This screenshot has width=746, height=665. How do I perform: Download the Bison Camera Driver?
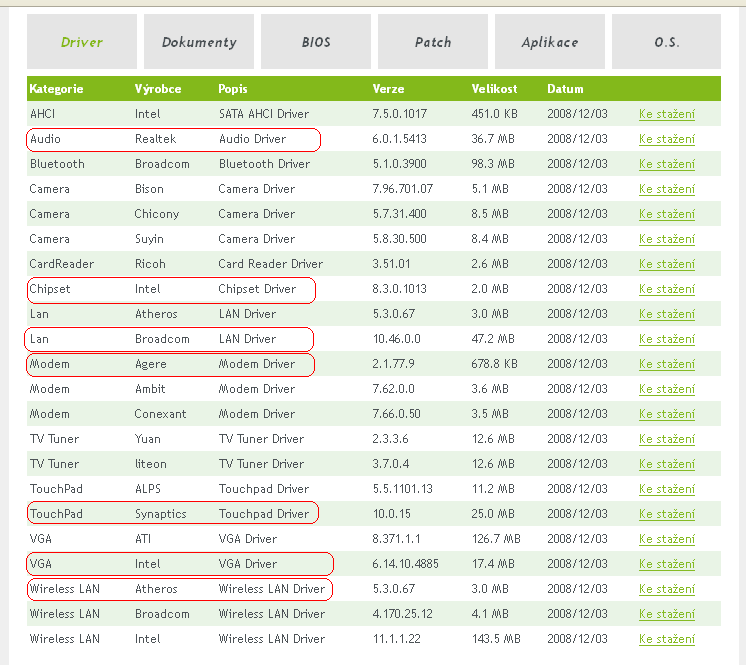coord(667,189)
